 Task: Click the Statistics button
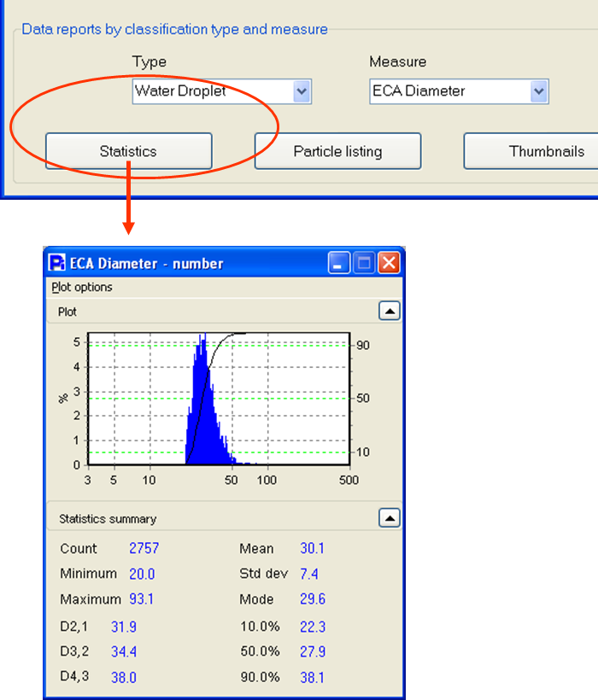point(128,151)
